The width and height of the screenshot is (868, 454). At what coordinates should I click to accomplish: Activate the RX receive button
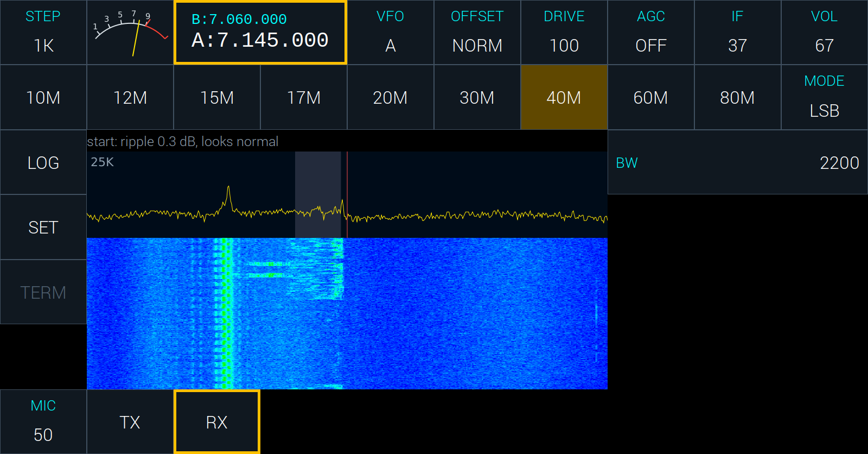pos(217,422)
